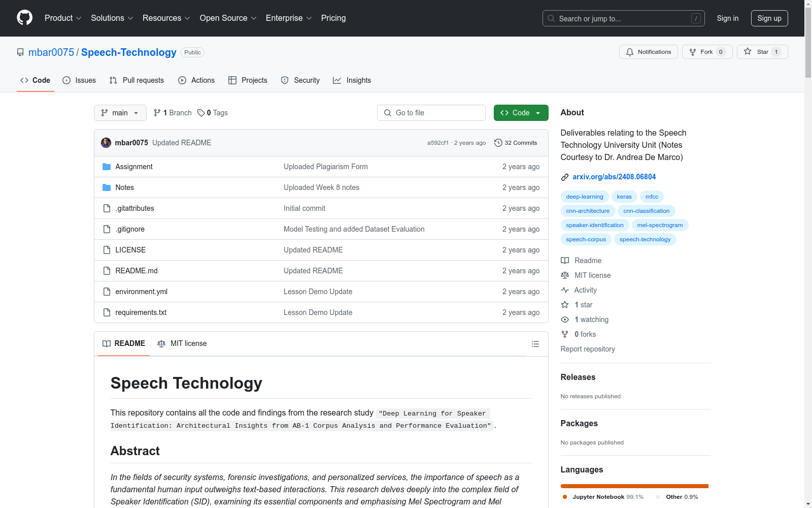Viewport: 812px width, 508px height.
Task: Expand the Open Source menu
Action: click(228, 18)
